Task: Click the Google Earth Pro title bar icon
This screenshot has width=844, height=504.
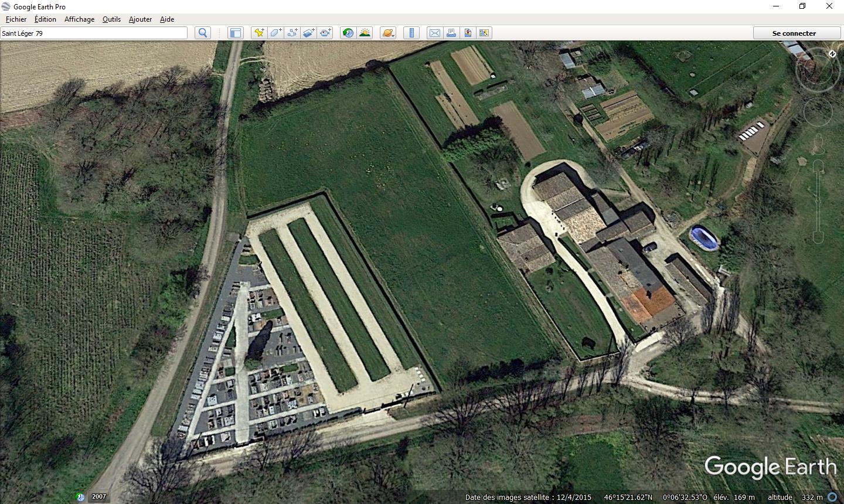Action: point(6,6)
